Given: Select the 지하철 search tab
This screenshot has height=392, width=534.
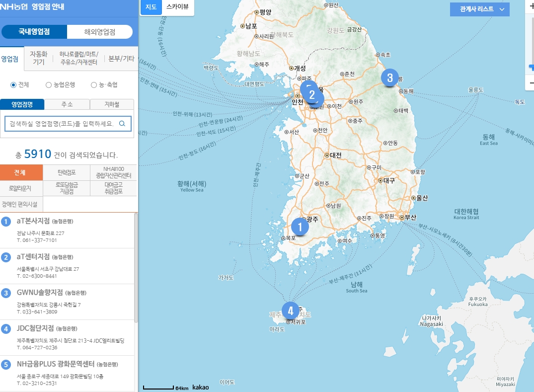Looking at the screenshot, I should 112,104.
